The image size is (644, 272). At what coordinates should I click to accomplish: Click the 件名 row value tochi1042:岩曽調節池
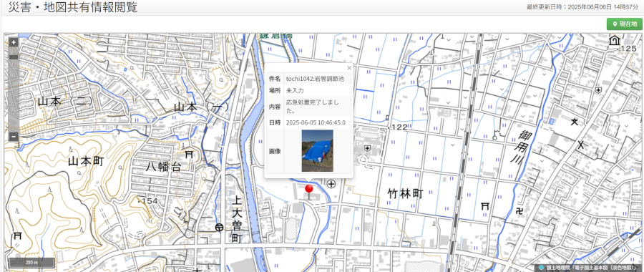pyautogui.click(x=315, y=79)
